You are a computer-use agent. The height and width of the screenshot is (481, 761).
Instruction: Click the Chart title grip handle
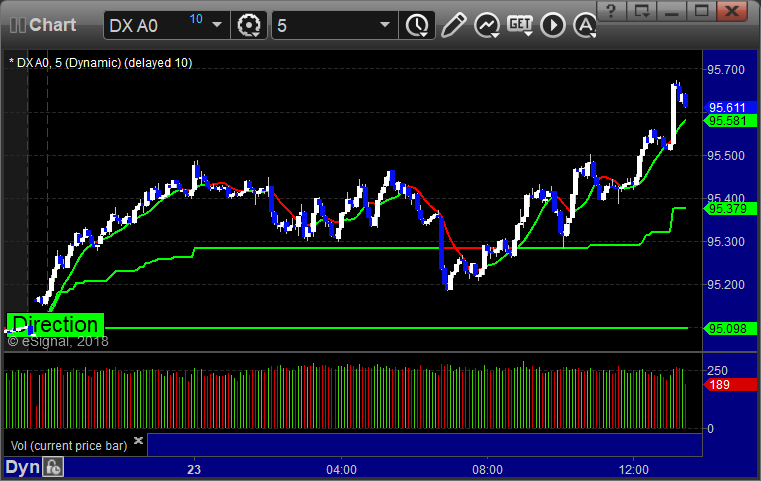tap(18, 25)
